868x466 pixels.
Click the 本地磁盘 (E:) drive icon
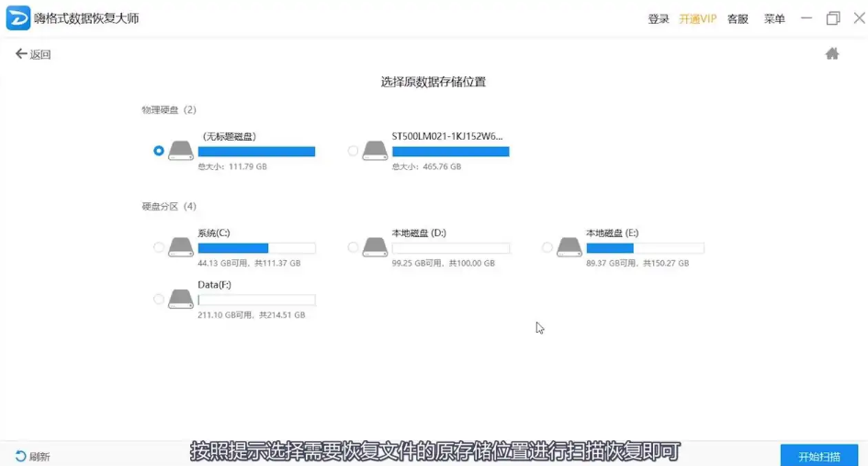coord(569,246)
